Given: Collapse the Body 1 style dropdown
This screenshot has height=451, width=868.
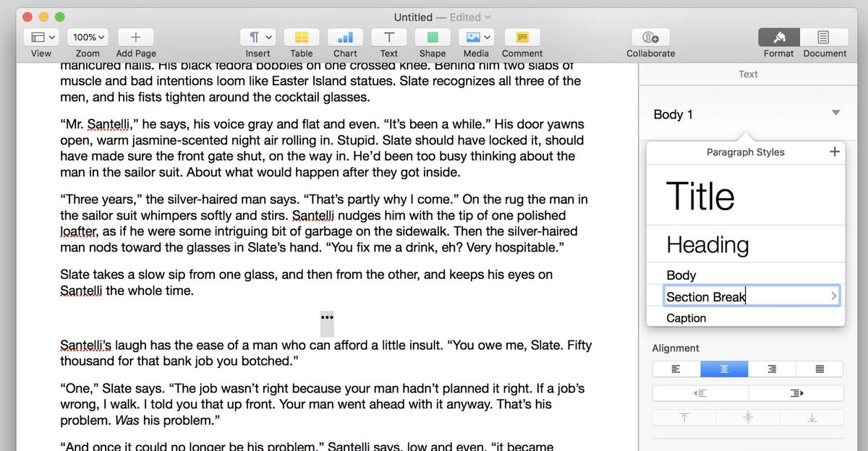Looking at the screenshot, I should (x=835, y=113).
